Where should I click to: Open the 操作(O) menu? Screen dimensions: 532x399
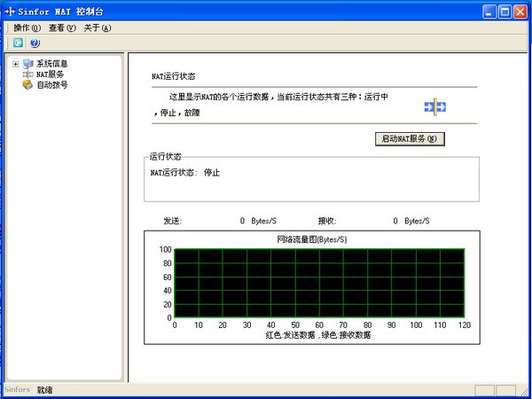(27, 27)
